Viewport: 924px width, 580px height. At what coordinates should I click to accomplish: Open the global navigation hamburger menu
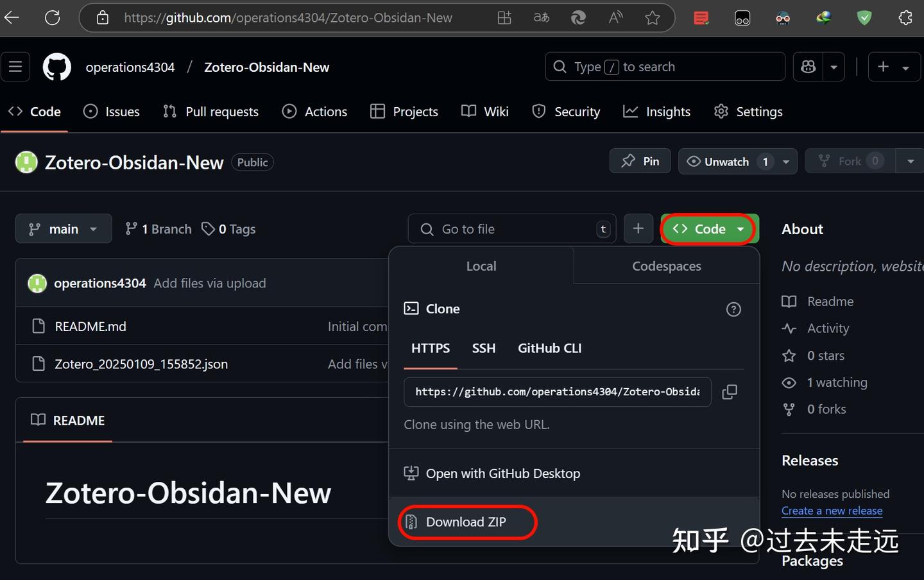(15, 66)
